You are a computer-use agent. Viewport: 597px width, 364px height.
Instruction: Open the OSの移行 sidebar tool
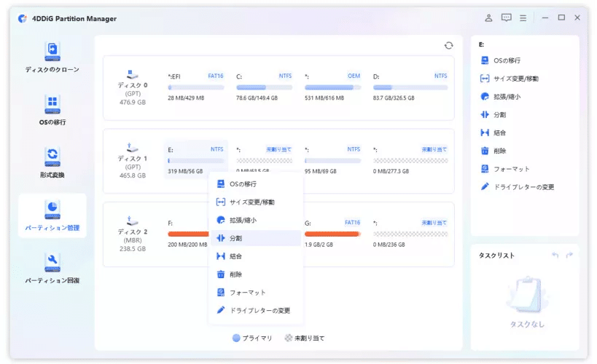(x=52, y=111)
